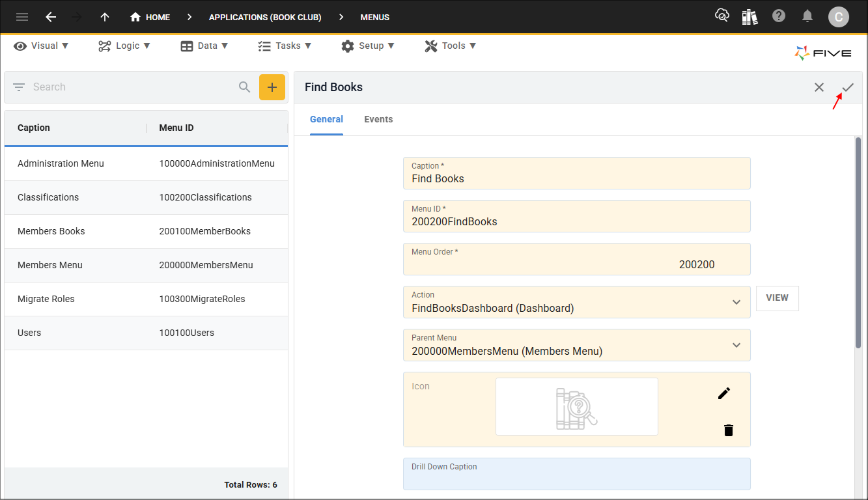868x500 pixels.
Task: Edit the icon with pencil button
Action: [724, 393]
